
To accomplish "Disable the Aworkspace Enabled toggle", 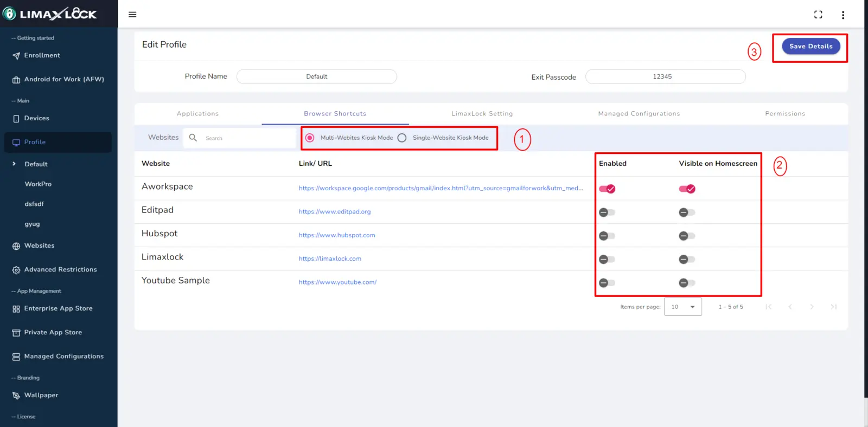I will (x=607, y=189).
